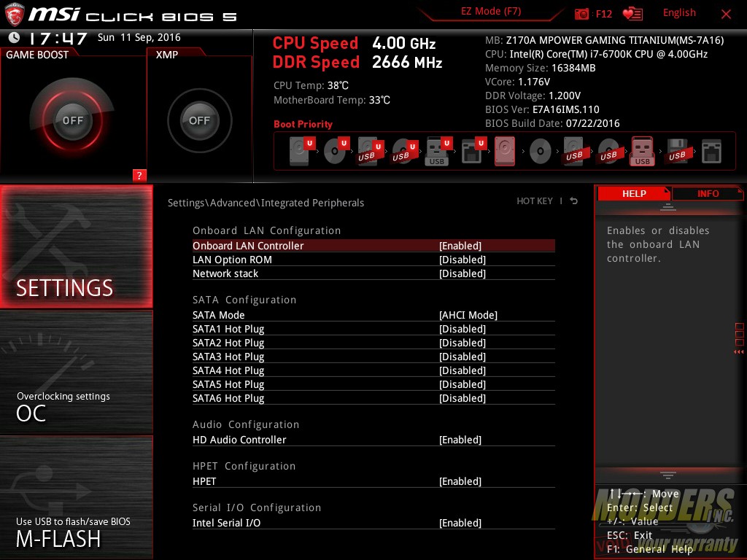
Task: Open SATA Mode [AHCI Mode] options
Action: pyautogui.click(x=468, y=315)
